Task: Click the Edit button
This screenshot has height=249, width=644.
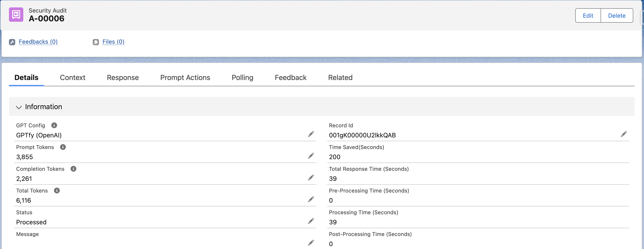Action: pyautogui.click(x=588, y=15)
